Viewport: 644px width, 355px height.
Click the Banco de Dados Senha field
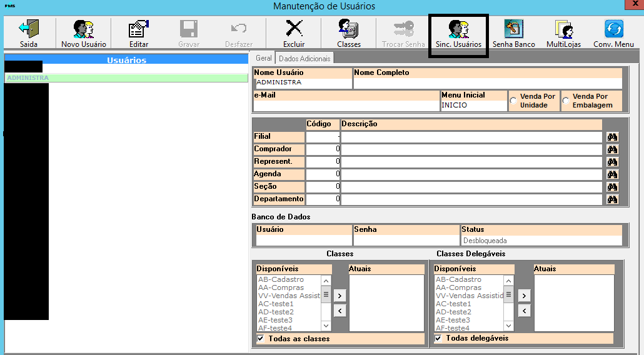point(406,240)
